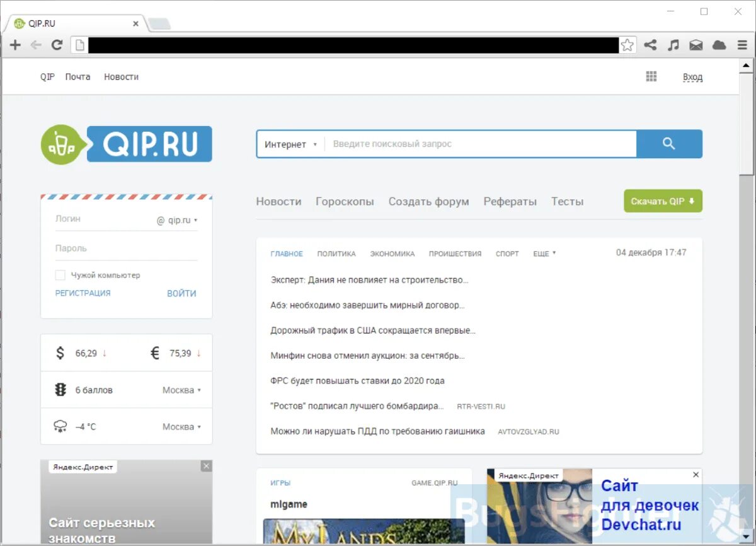Expand the Интернет search scope dropdown
Image resolution: width=756 pixels, height=546 pixels.
(x=290, y=144)
